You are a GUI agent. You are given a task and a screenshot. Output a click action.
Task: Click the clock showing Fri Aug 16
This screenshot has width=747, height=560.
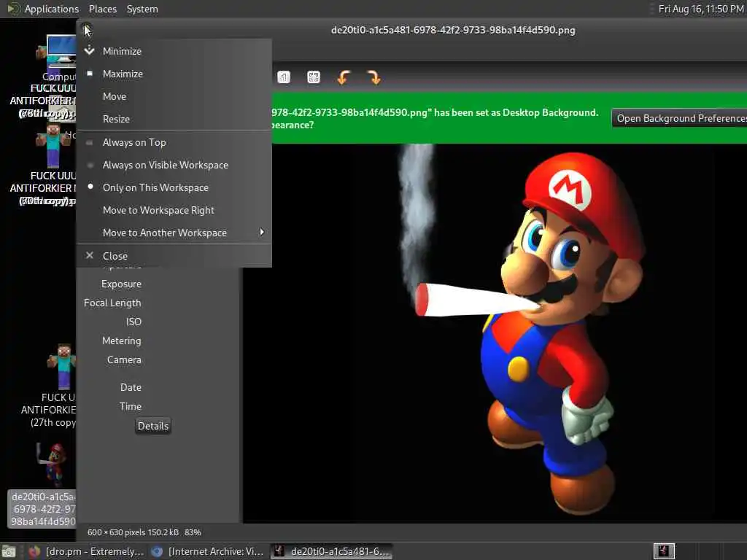tap(701, 9)
